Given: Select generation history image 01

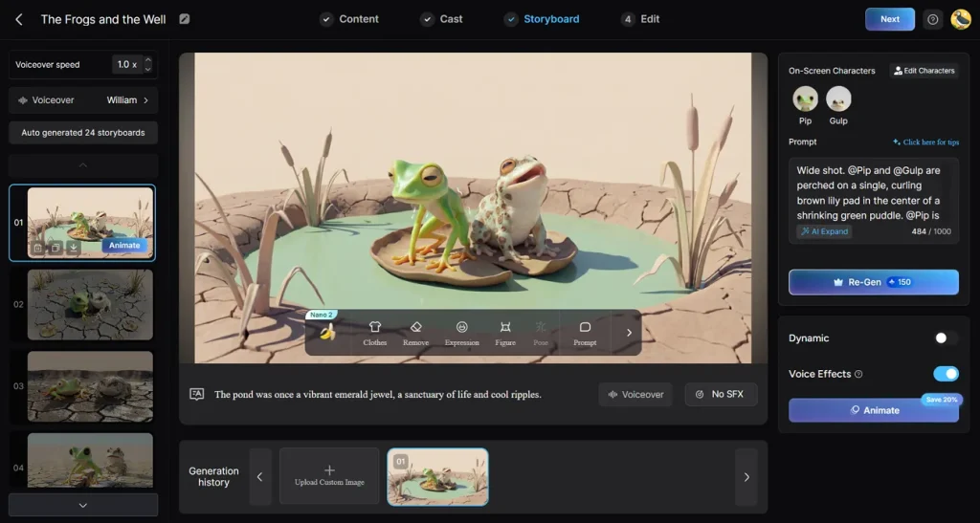Looking at the screenshot, I should click(437, 477).
